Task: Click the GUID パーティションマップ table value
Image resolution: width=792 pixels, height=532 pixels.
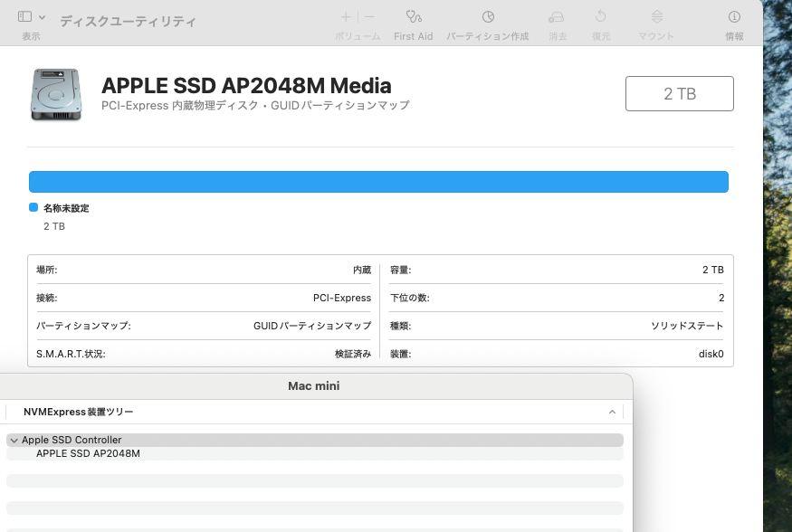Action: click(312, 326)
